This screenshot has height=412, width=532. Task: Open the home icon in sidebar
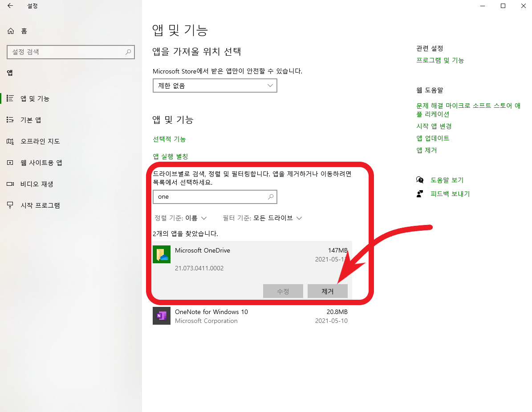point(11,31)
